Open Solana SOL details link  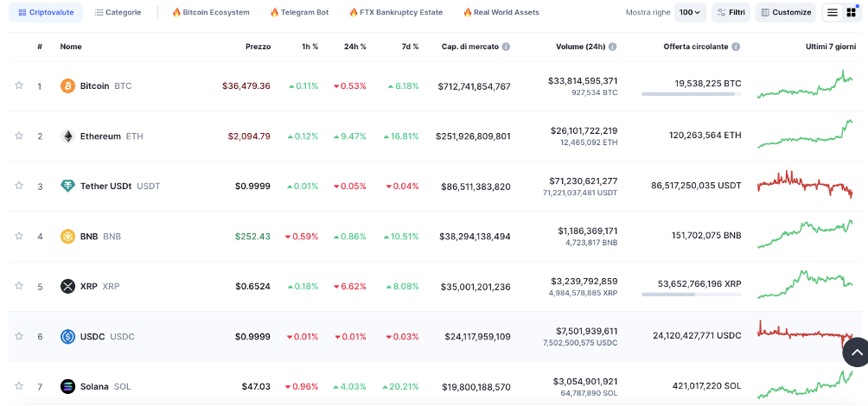pos(105,386)
